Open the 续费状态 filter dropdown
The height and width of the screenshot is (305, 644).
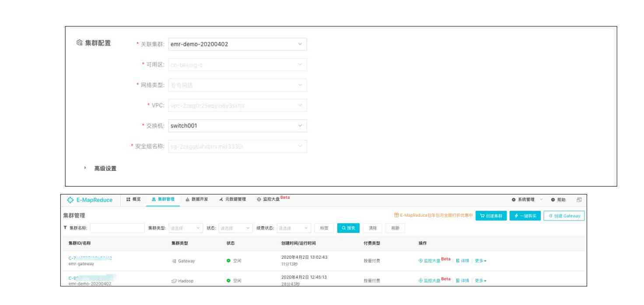(x=294, y=228)
